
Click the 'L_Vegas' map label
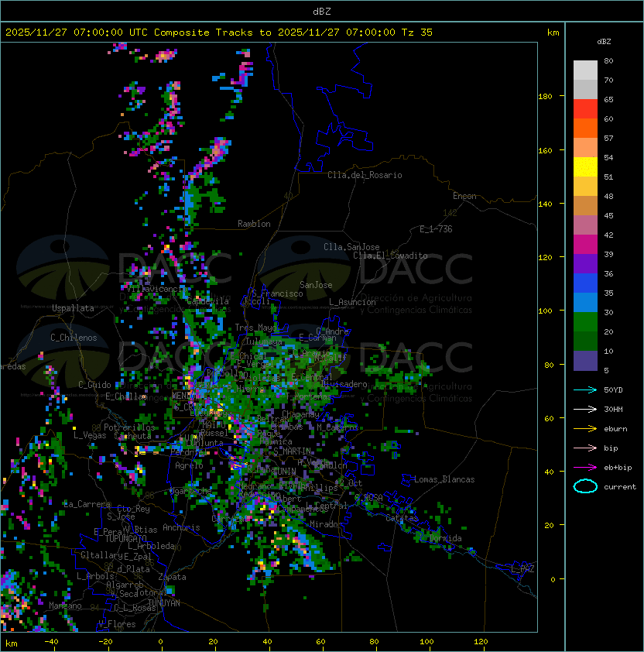tap(90, 435)
